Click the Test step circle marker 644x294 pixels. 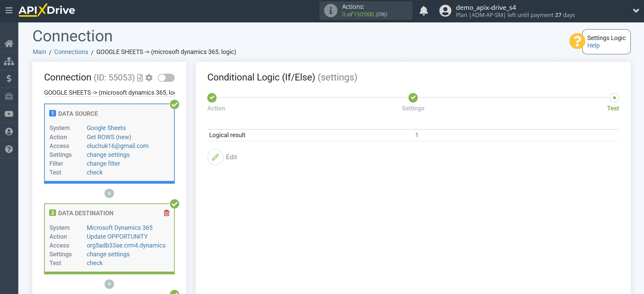coord(614,98)
